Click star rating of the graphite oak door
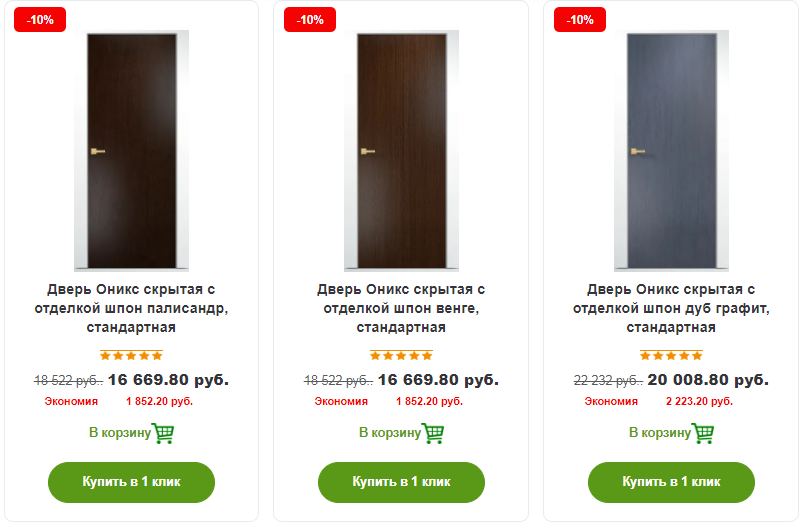This screenshot has width=803, height=525. [x=671, y=355]
